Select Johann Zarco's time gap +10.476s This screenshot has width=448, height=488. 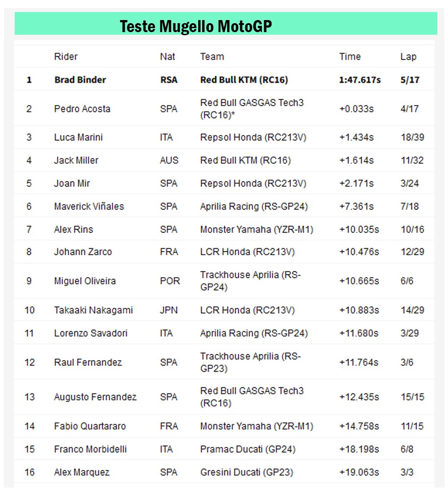point(359,252)
